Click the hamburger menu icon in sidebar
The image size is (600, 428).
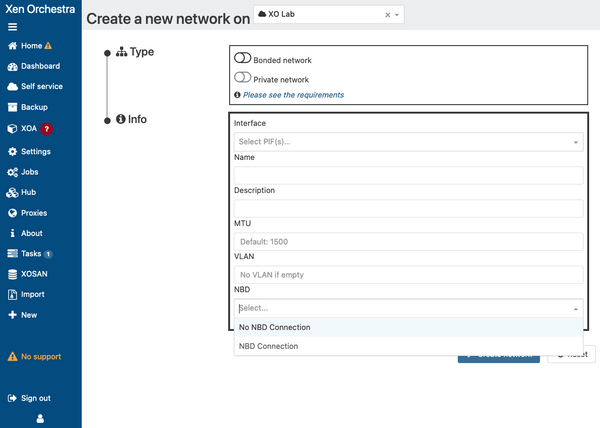pos(12,26)
